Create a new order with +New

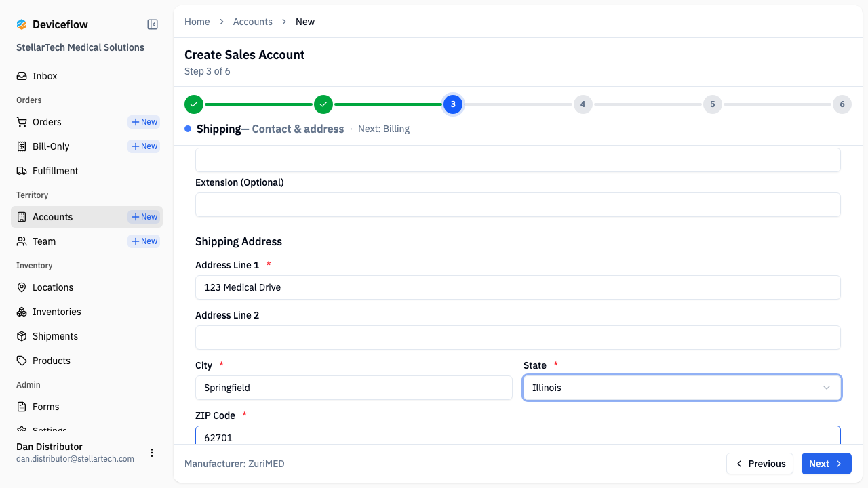coord(143,122)
